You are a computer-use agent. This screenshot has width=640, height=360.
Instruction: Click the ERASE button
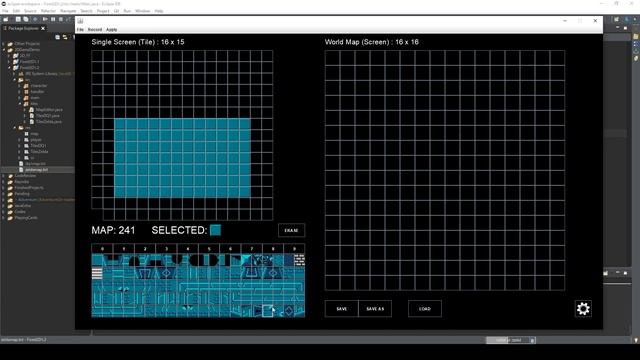point(291,230)
